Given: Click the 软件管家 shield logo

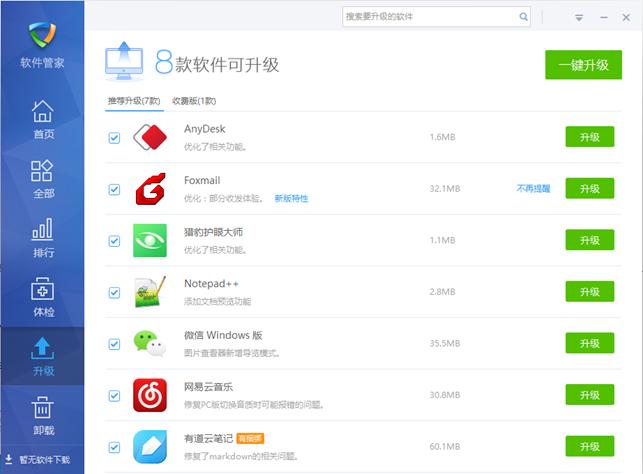Looking at the screenshot, I should [x=42, y=34].
